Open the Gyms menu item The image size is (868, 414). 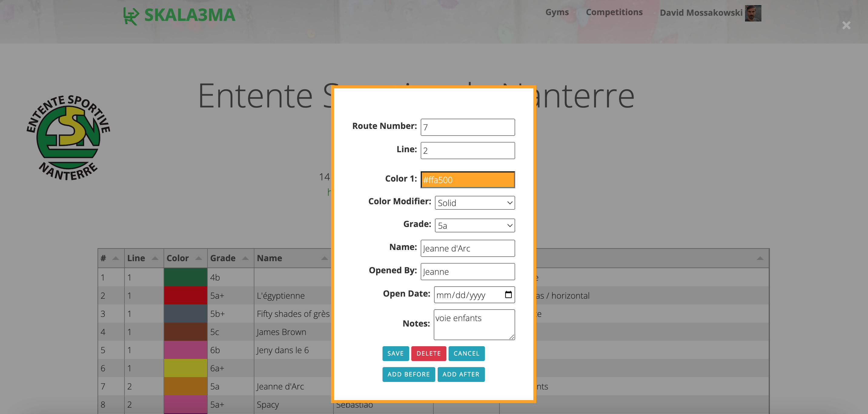click(x=557, y=12)
